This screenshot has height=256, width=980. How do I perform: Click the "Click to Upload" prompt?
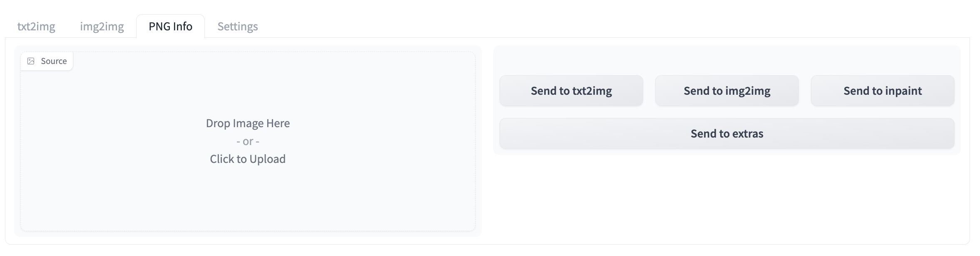248,159
